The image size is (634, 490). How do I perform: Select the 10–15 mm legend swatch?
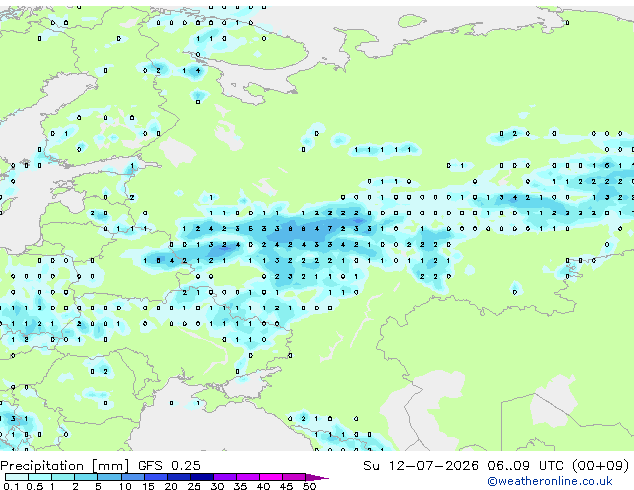[x=132, y=477]
